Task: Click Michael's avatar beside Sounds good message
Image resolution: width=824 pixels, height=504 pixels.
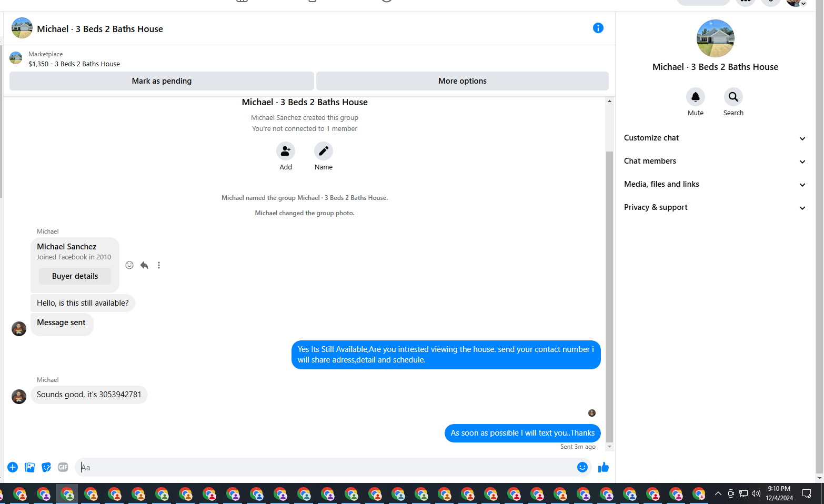Action: click(x=19, y=397)
